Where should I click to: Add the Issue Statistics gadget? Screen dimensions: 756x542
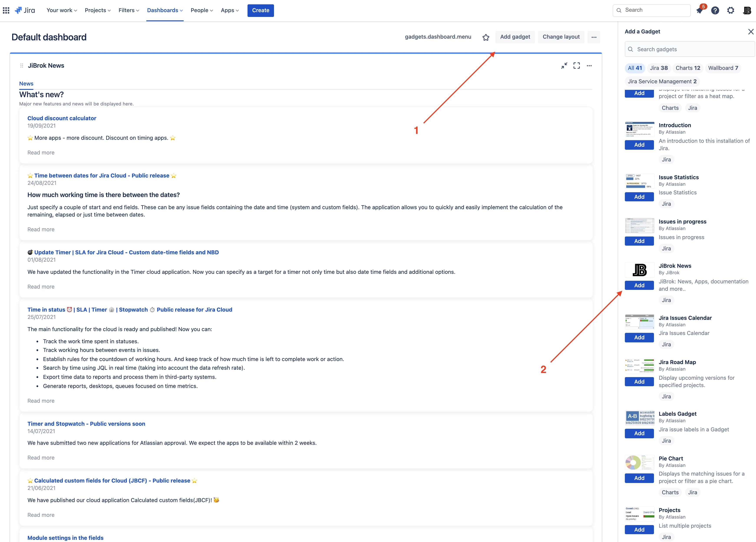point(639,197)
